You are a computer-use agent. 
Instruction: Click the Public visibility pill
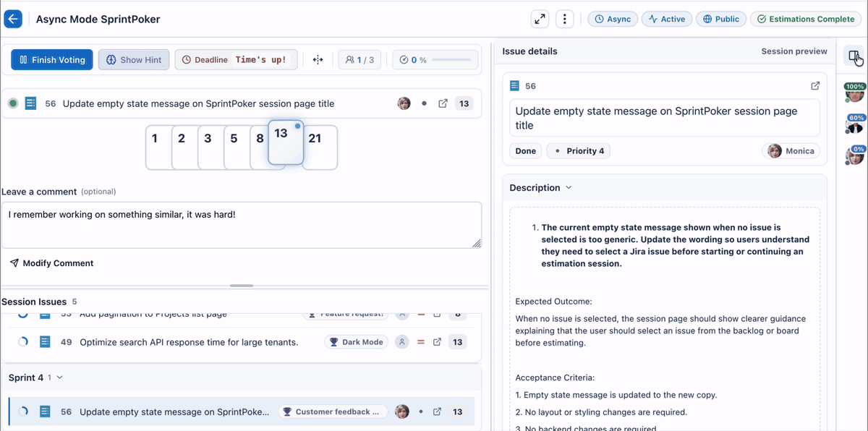click(721, 20)
